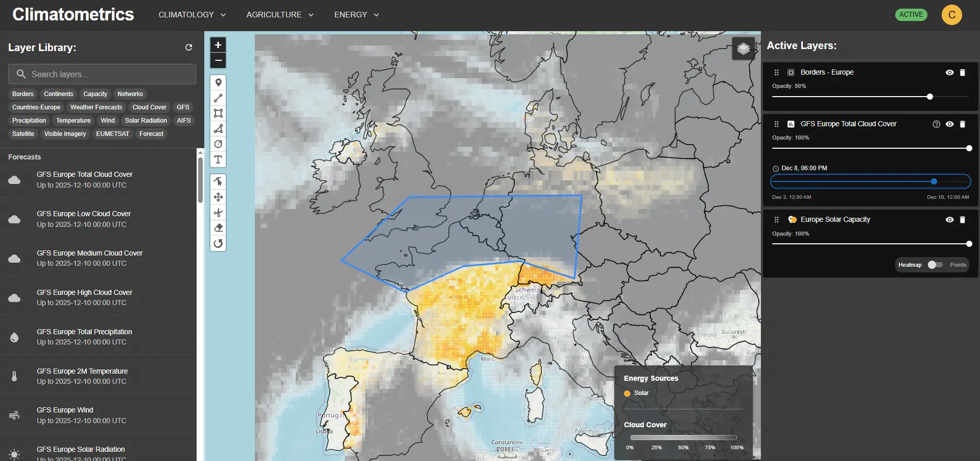Toggle visibility of GFS Europe Total Cloud Cover

tap(949, 124)
